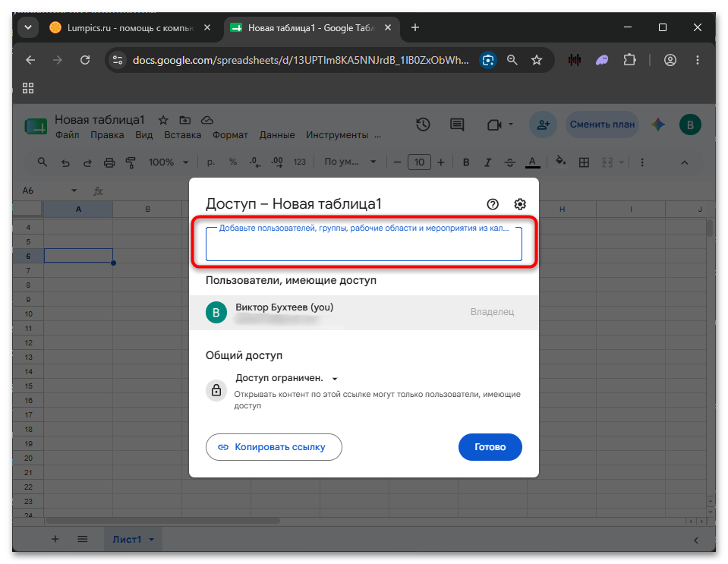Reload the page in Chrome

[x=85, y=60]
